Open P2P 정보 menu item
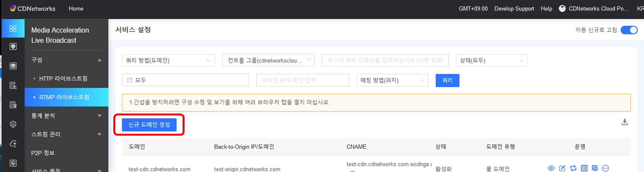The image size is (644, 172). coord(43,153)
